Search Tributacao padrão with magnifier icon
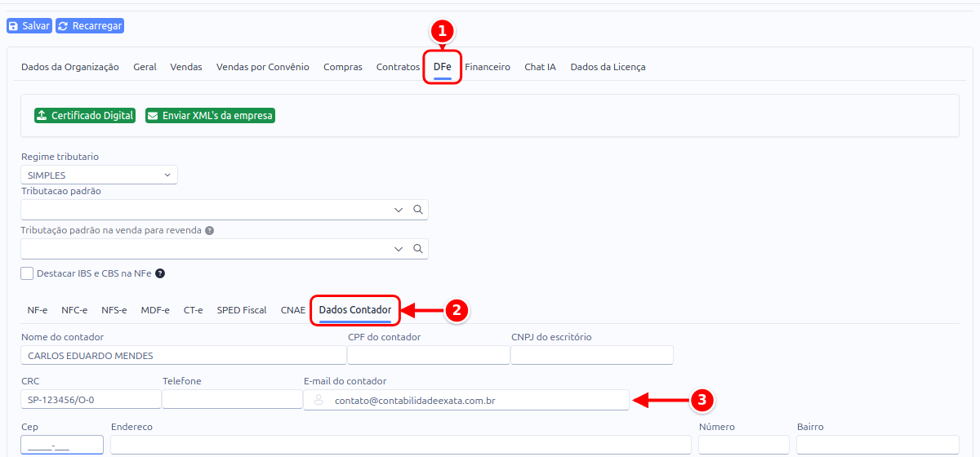Viewport: 980px width, 457px height. [417, 210]
